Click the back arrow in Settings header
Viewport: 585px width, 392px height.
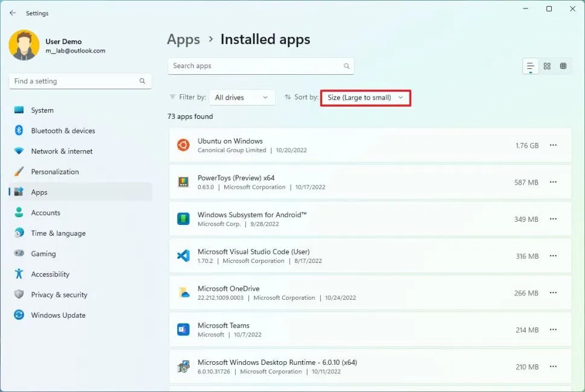[x=13, y=13]
